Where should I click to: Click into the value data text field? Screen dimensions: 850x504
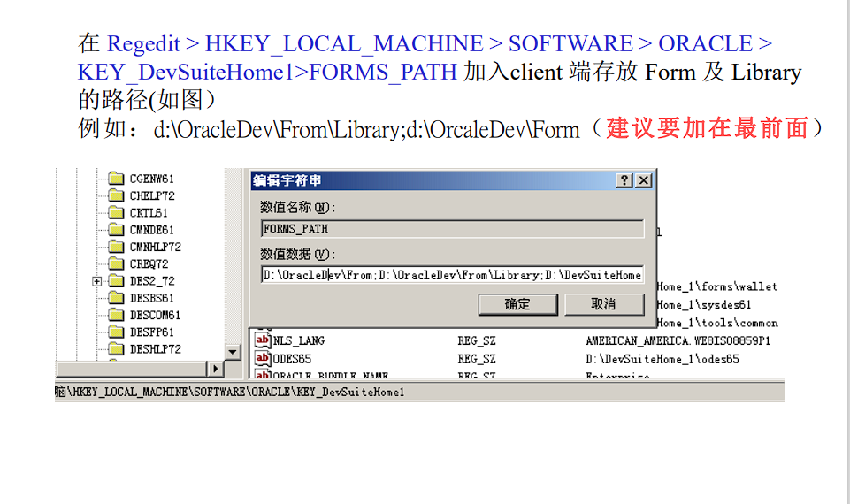pos(452,275)
